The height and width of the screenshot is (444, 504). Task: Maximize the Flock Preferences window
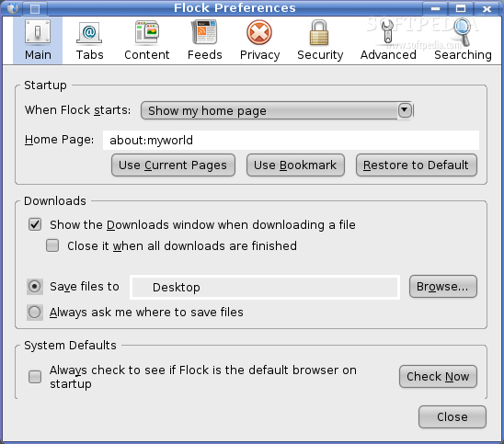(461, 8)
